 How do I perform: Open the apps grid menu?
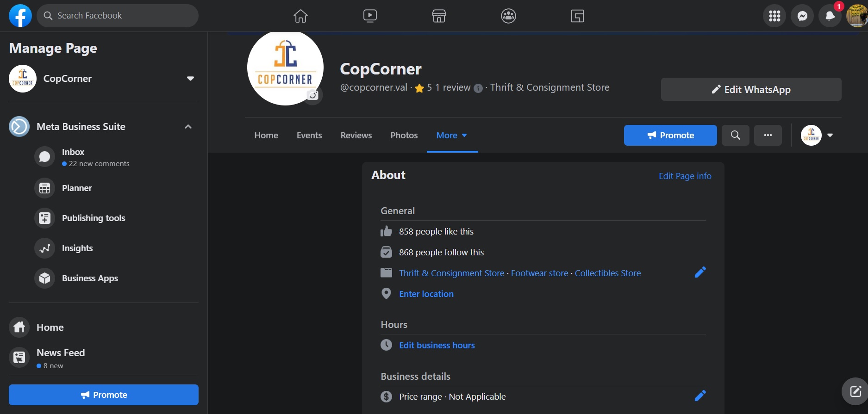774,16
